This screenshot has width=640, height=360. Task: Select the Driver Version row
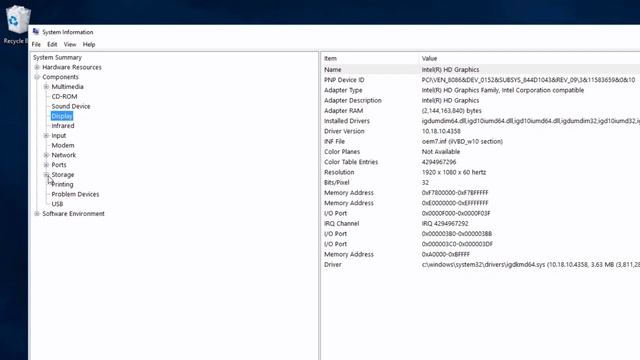(x=481, y=131)
